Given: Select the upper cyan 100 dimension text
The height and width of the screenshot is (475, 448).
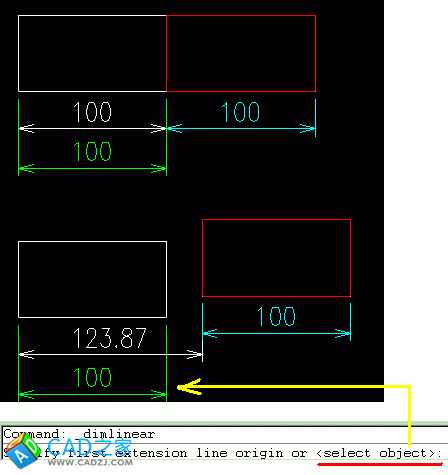Looking at the screenshot, I should (240, 112).
